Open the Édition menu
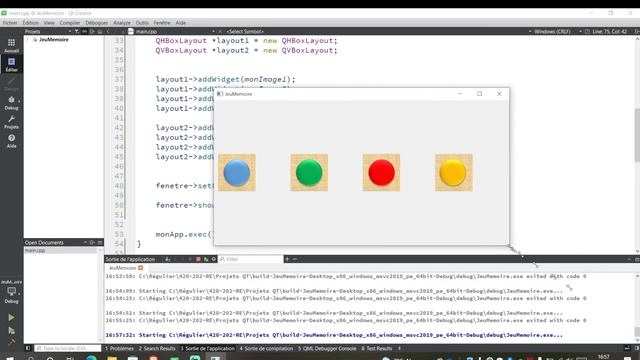Image resolution: width=640 pixels, height=360 pixels. [x=31, y=23]
